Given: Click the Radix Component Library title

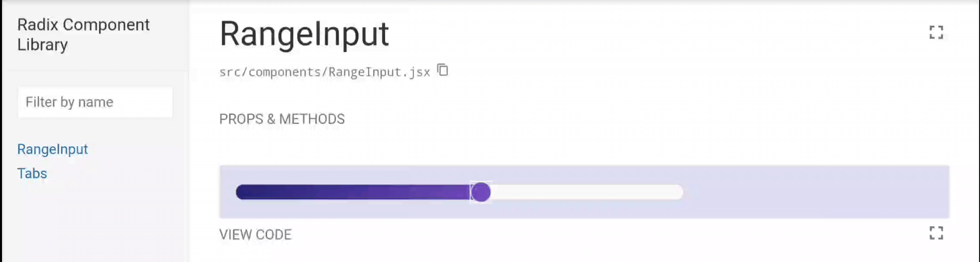Looking at the screenshot, I should [84, 34].
